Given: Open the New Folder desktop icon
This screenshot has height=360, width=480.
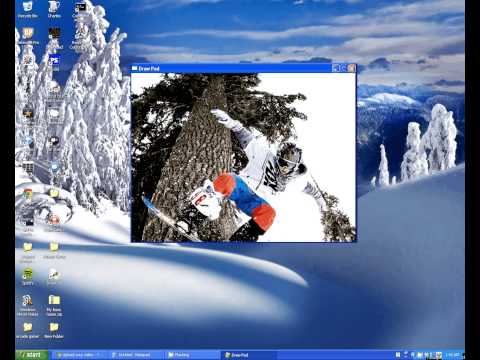Looking at the screenshot, I should coord(54,330).
